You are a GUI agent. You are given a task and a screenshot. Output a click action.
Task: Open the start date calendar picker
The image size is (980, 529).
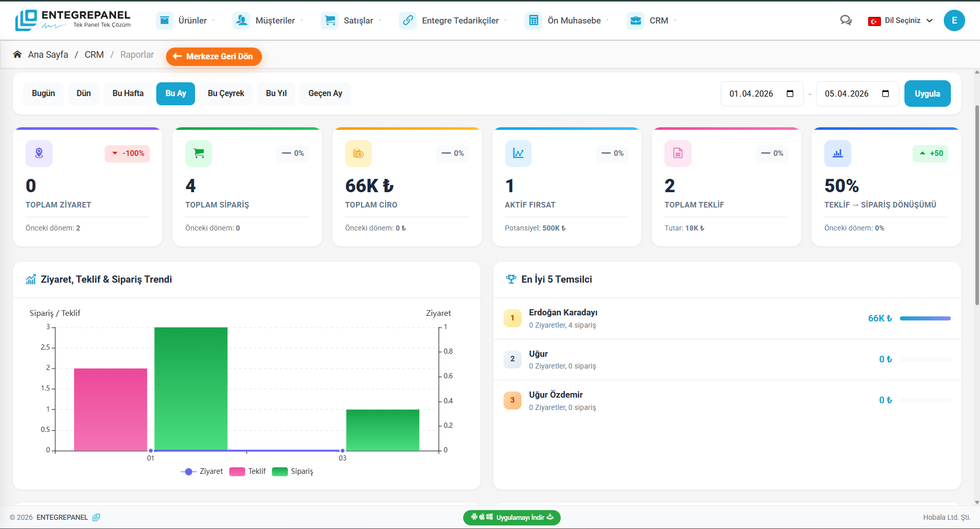[790, 94]
